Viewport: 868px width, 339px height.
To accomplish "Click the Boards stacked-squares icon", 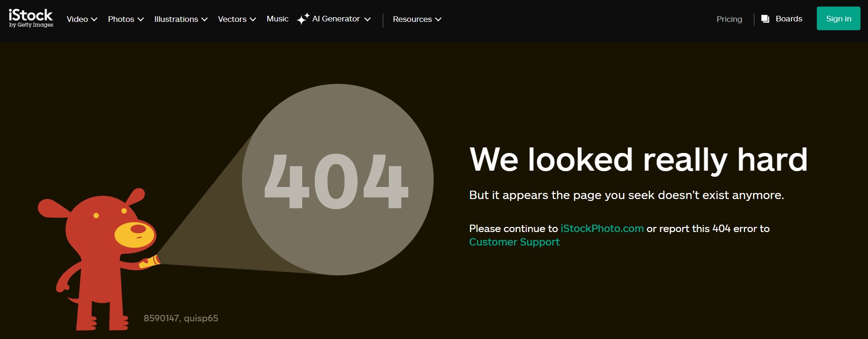I will coord(765,19).
